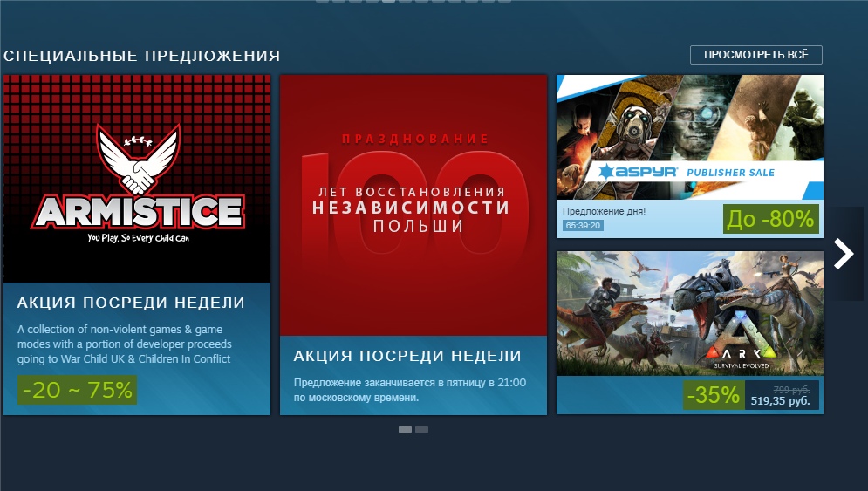Click the crossed-out 799 руб. price
Viewport: 868px width, 491px height.
pyautogui.click(x=791, y=390)
